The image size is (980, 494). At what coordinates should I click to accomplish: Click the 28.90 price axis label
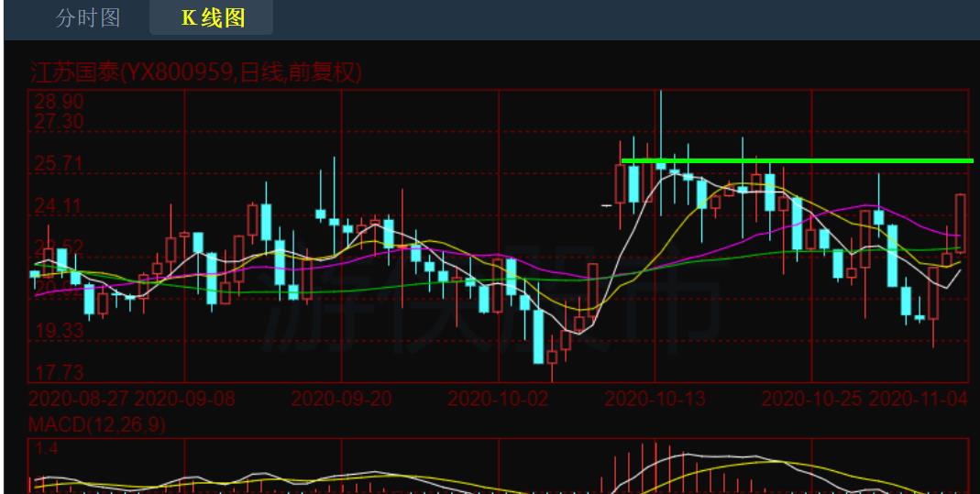(x=59, y=101)
